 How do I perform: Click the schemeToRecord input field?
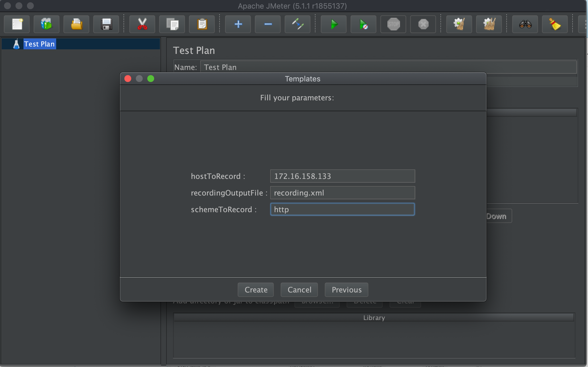(342, 209)
